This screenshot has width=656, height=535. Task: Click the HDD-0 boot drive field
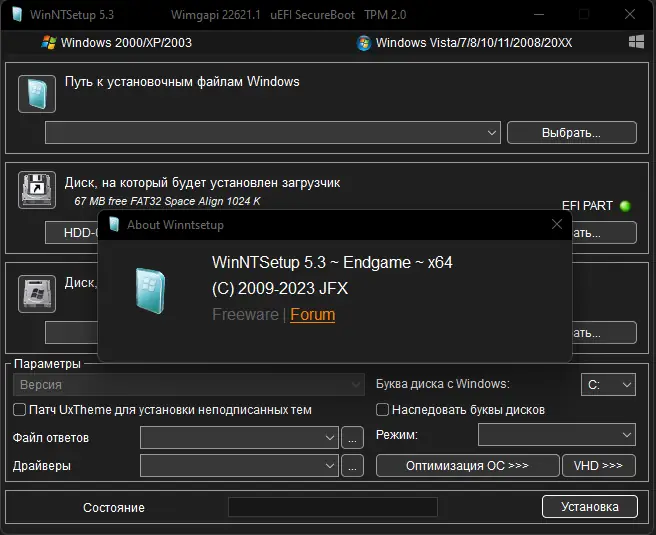point(72,233)
